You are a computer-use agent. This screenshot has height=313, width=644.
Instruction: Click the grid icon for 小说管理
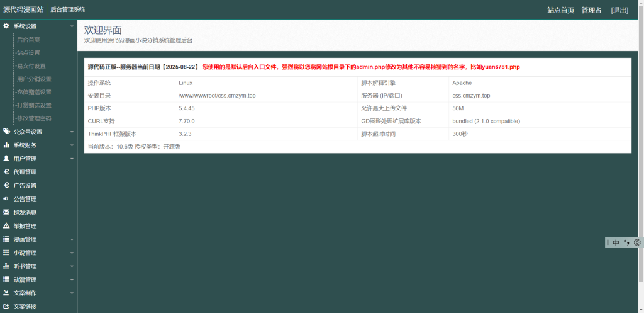[6, 253]
